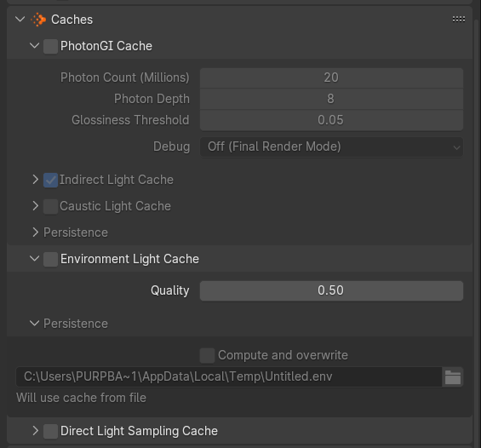This screenshot has height=448, width=481.
Task: Click the 'Will use cache from file' text
Action: [x=81, y=398]
